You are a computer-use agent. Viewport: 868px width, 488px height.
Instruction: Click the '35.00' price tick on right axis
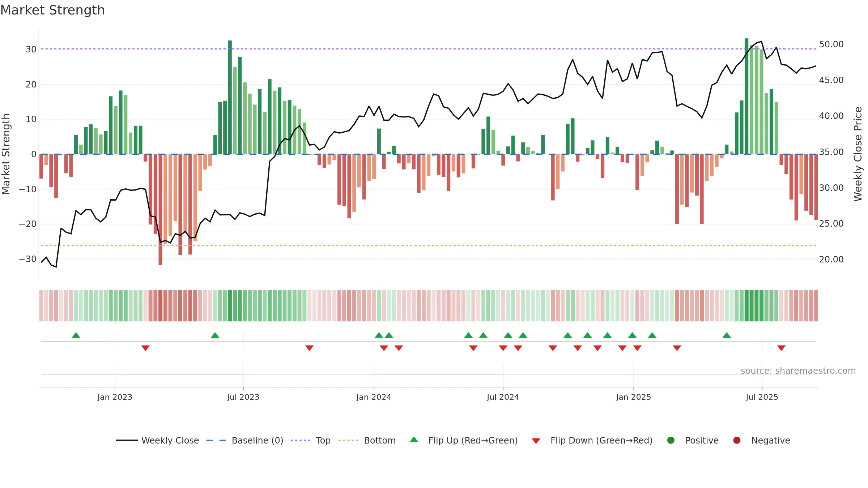click(x=831, y=152)
